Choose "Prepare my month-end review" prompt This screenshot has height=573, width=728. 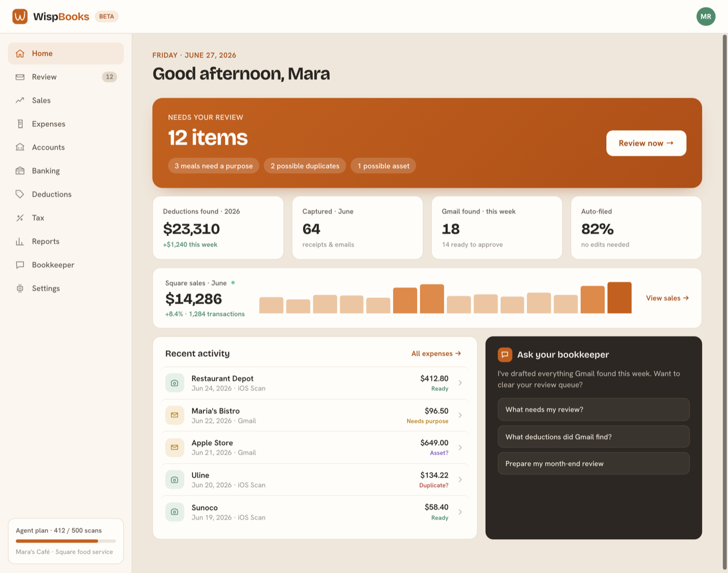click(593, 464)
